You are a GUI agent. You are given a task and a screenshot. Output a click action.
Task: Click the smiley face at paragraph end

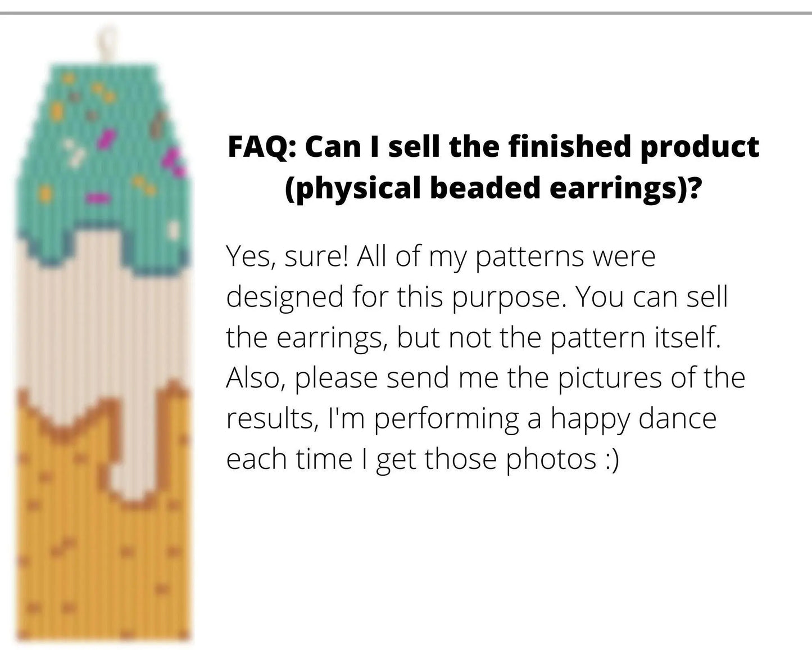click(x=611, y=459)
